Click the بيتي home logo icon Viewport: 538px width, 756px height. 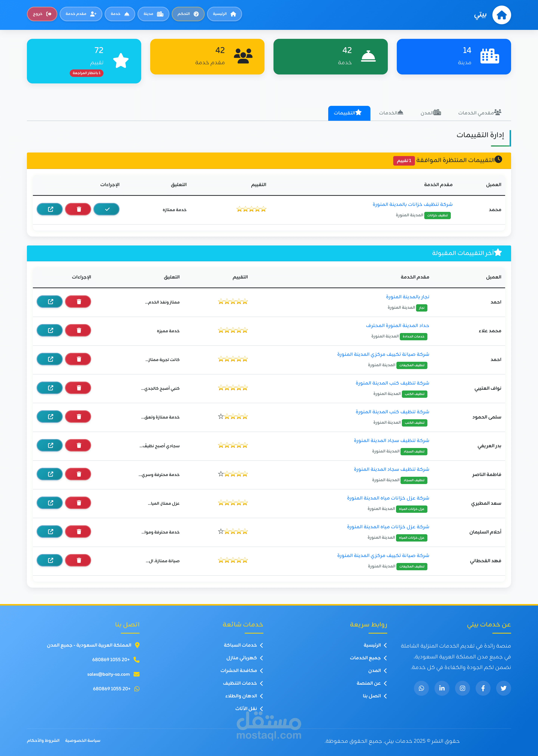point(501,15)
